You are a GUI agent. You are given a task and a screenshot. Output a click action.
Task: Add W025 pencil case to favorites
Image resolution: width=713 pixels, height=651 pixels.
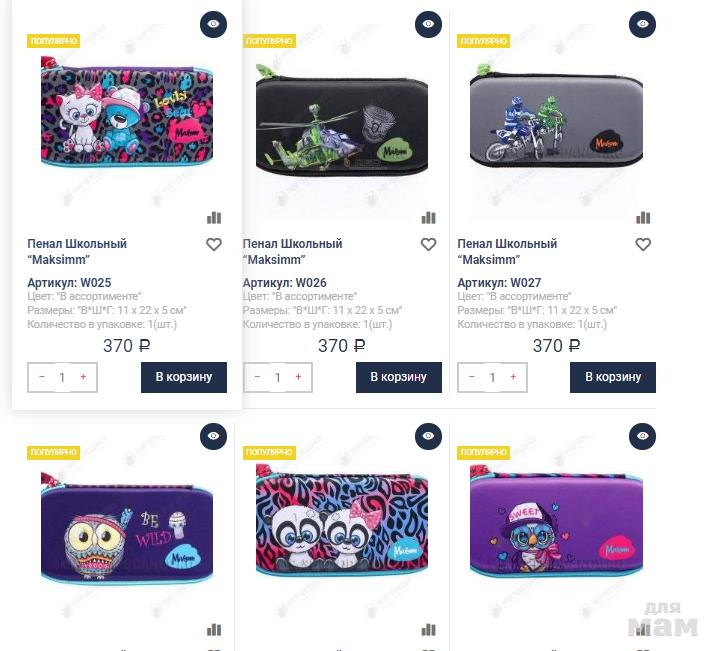point(214,245)
